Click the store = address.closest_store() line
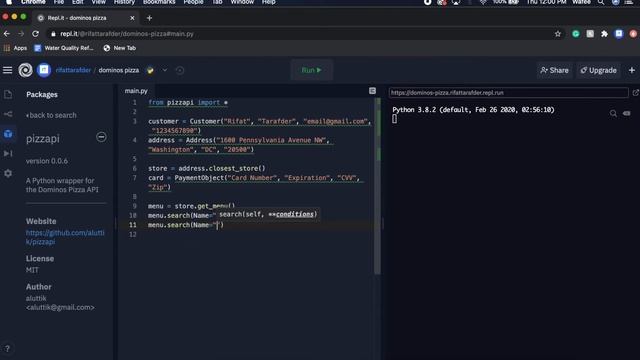 207,168
